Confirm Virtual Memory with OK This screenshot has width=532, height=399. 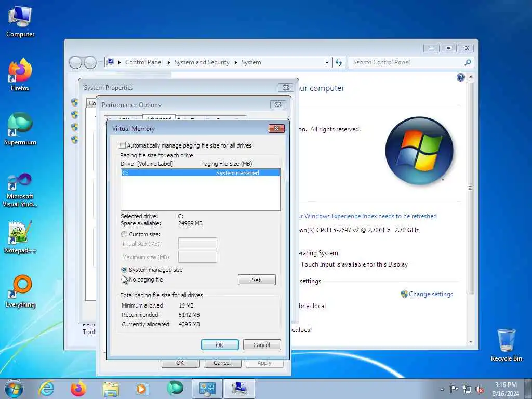click(220, 345)
